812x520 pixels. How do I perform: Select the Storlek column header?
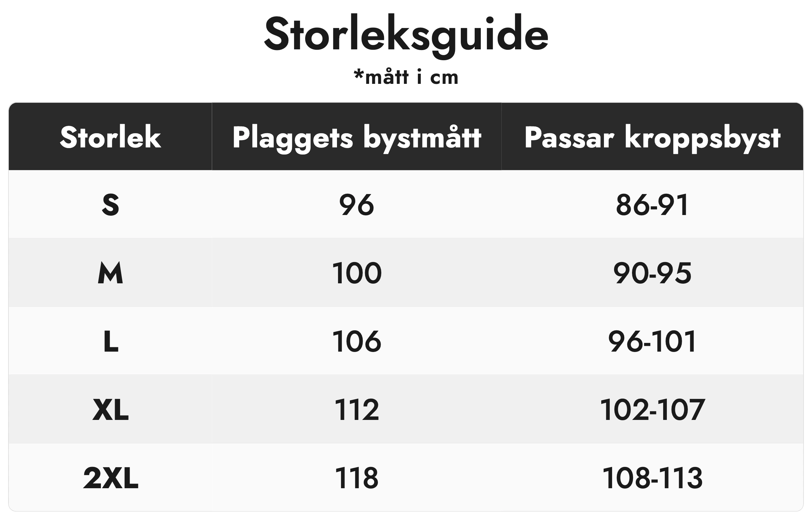110,137
